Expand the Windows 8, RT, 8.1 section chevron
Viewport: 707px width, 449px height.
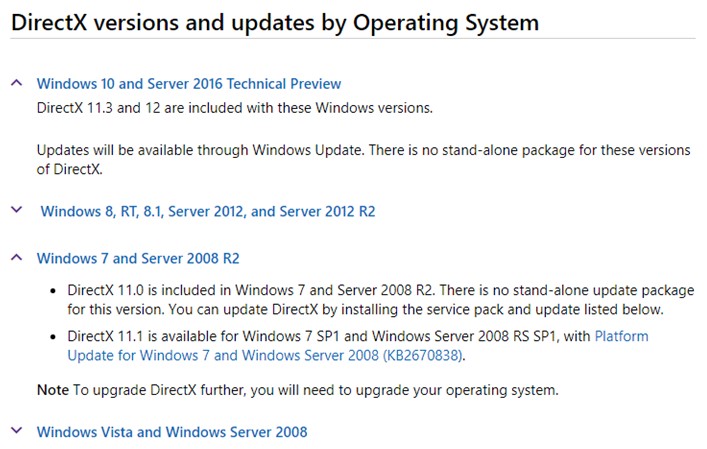tap(17, 210)
